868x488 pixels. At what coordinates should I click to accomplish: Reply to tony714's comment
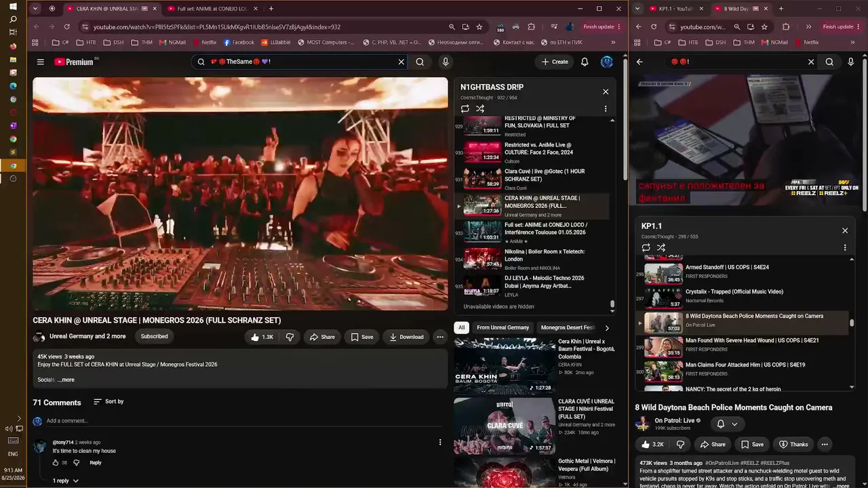coord(96,463)
